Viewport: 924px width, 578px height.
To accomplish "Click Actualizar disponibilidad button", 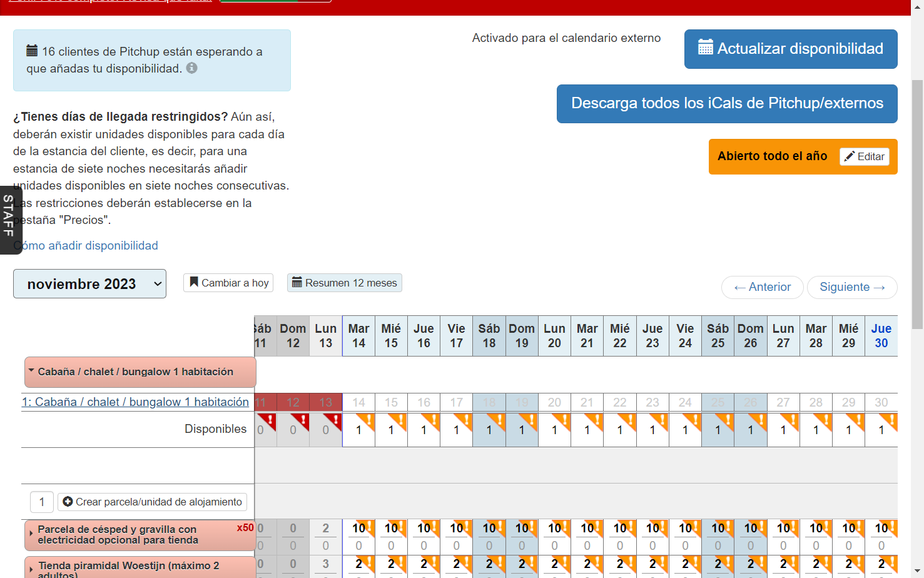I will point(791,49).
